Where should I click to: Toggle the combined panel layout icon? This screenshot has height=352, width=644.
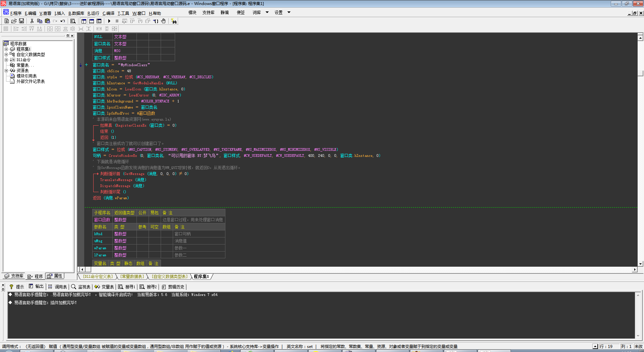point(99,21)
